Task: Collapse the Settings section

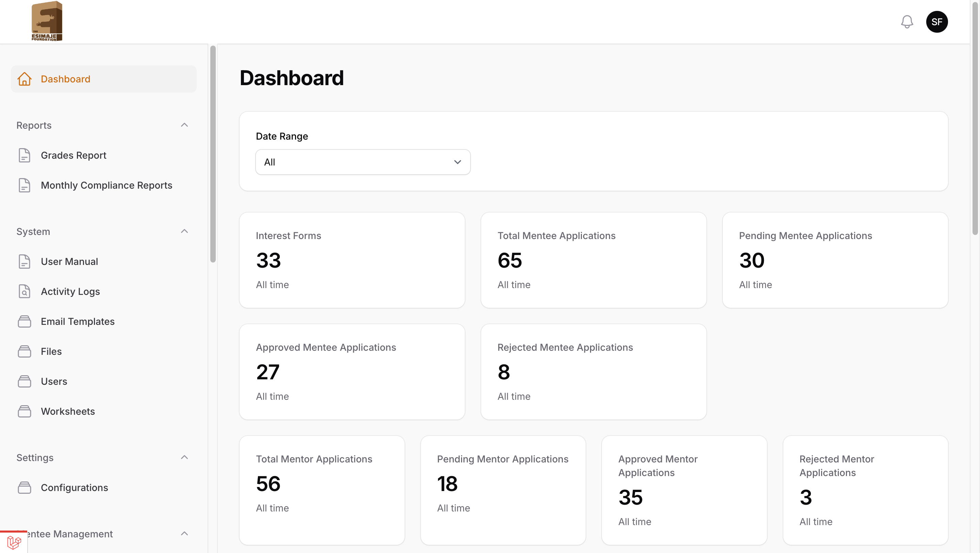Action: click(184, 457)
